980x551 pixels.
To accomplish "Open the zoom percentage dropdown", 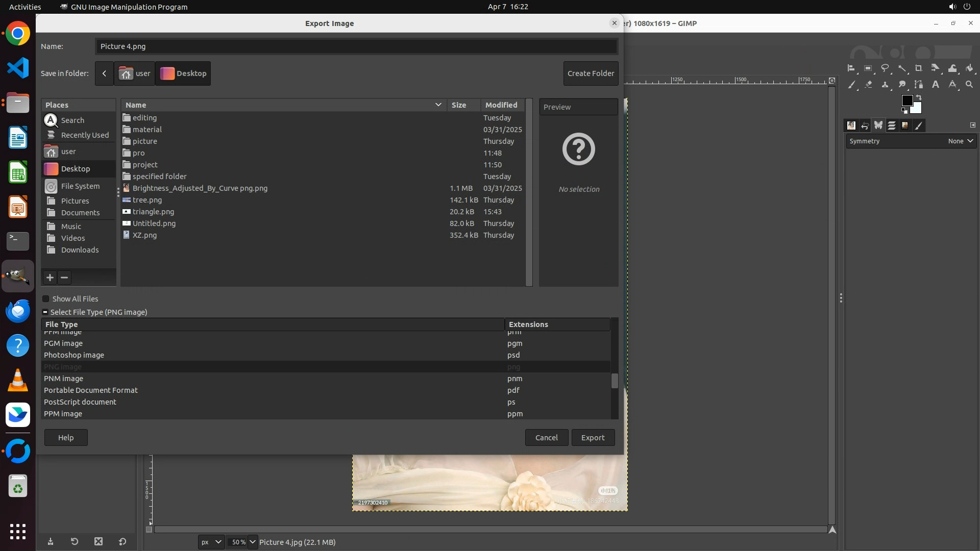I will point(253,542).
